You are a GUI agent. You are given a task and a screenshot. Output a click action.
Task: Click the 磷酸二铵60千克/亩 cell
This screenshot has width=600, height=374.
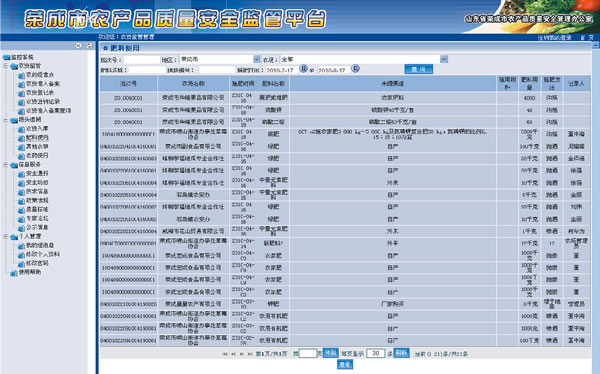pos(393,122)
